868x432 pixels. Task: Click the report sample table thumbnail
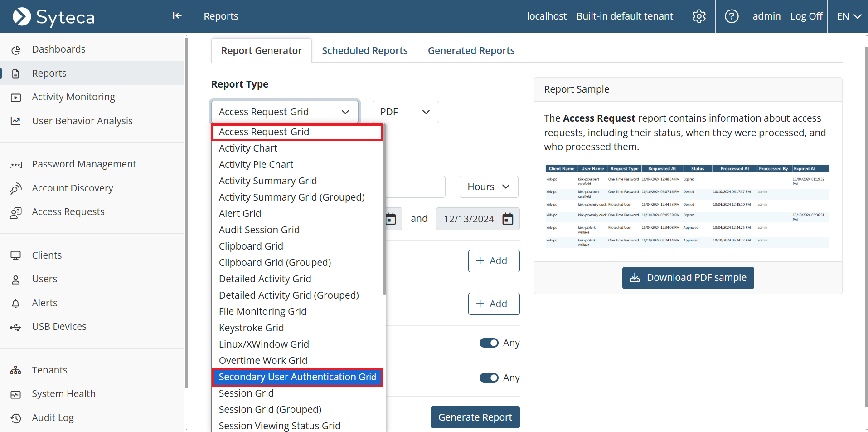click(x=687, y=206)
